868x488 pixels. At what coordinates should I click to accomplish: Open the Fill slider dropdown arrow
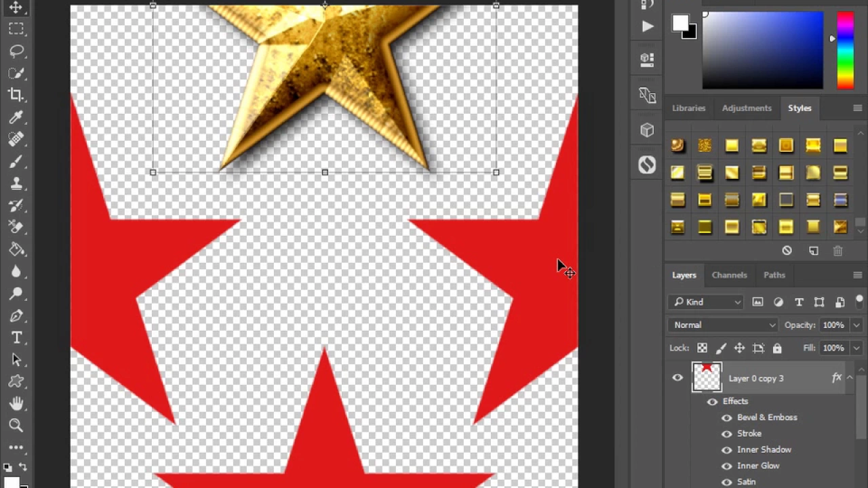coord(856,348)
